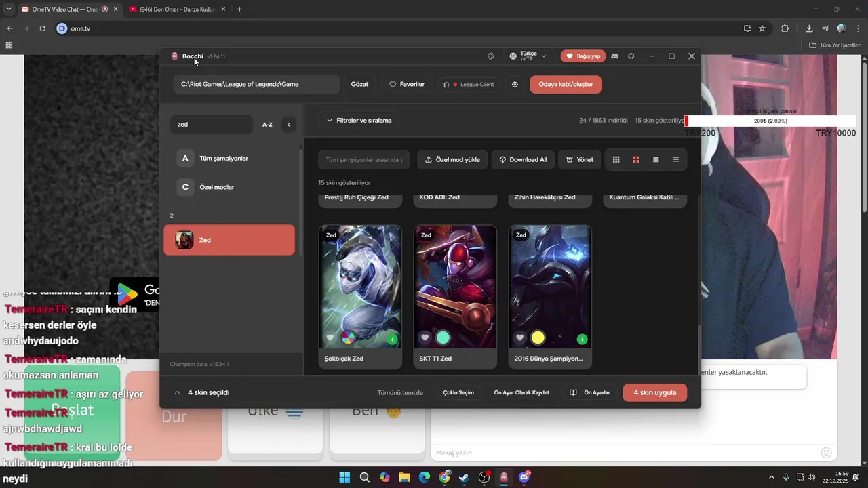Click the skin search input field
The width and height of the screenshot is (868, 488).
pyautogui.click(x=364, y=160)
